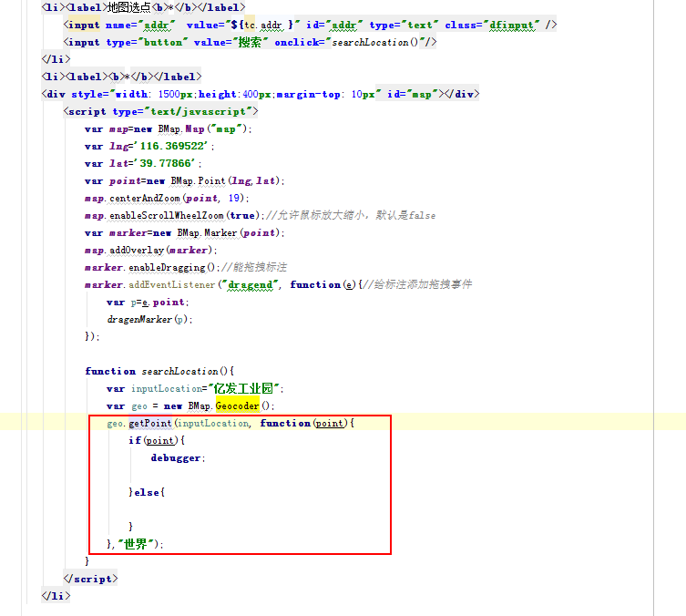Click the debugger statement
The height and width of the screenshot is (616, 686).
tap(176, 458)
